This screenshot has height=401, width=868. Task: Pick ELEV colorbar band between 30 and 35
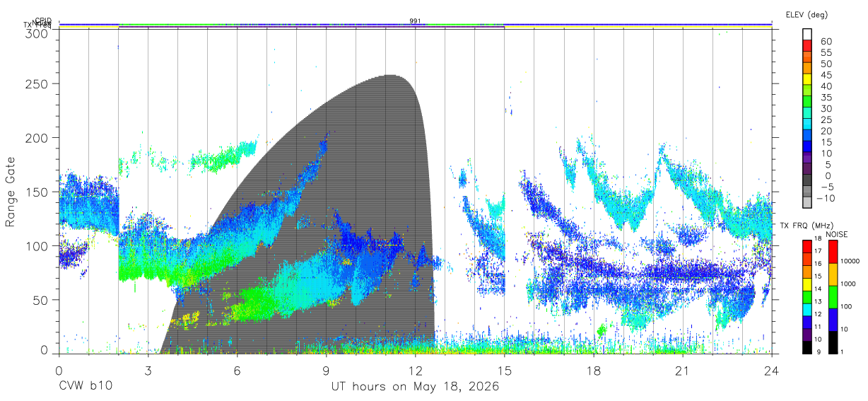[807, 102]
